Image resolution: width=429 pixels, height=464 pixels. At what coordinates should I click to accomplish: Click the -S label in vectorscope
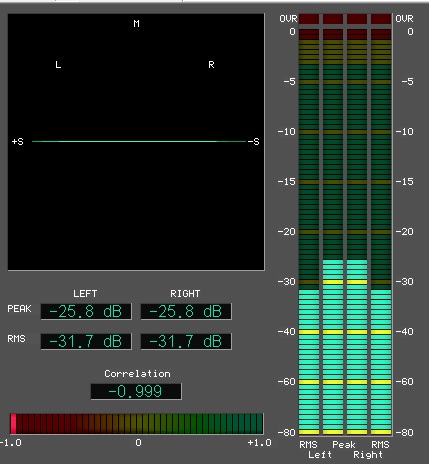(x=253, y=142)
